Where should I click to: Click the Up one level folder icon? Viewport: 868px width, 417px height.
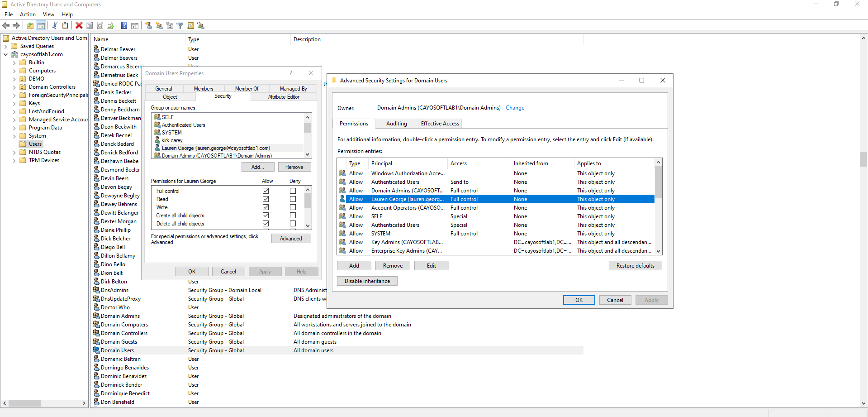tap(30, 25)
